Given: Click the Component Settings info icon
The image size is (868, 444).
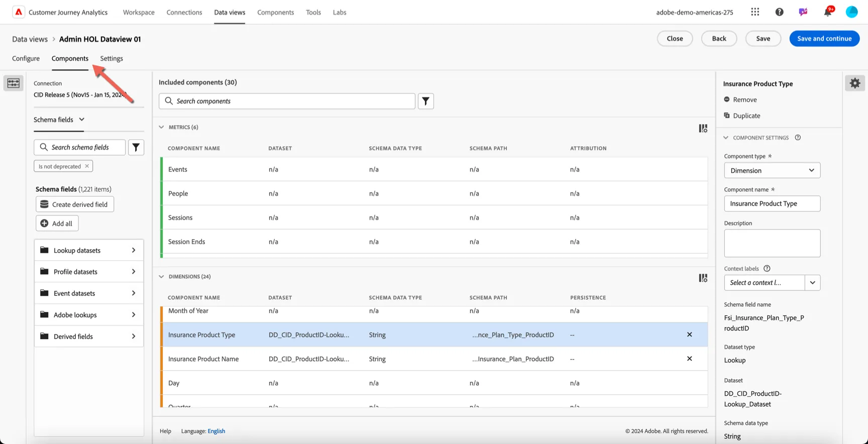Looking at the screenshot, I should (798, 138).
